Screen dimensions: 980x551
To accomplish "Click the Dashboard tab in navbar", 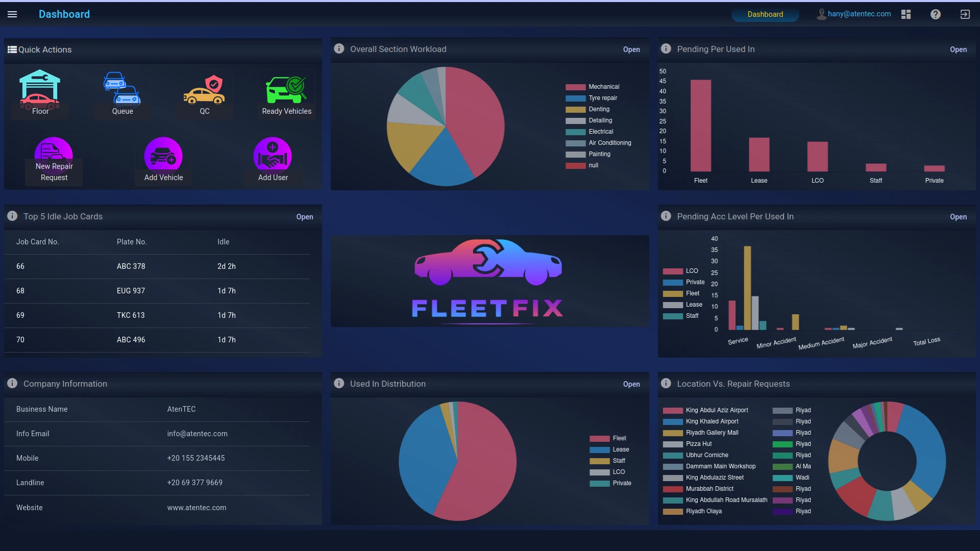I will point(765,14).
